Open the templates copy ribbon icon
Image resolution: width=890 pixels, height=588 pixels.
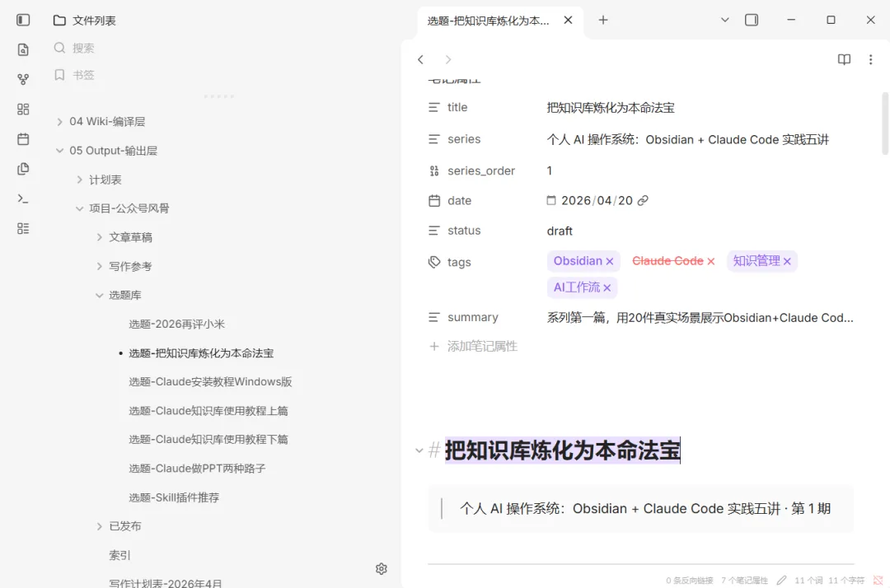(x=23, y=168)
